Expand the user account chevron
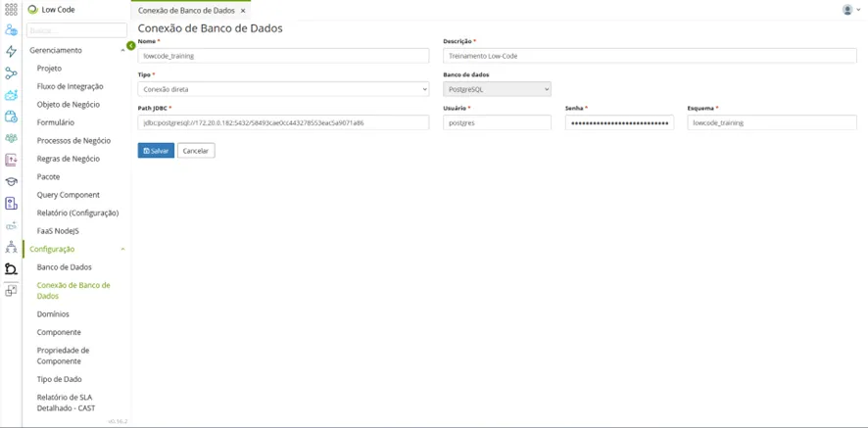This screenshot has width=868, height=428. [858, 10]
